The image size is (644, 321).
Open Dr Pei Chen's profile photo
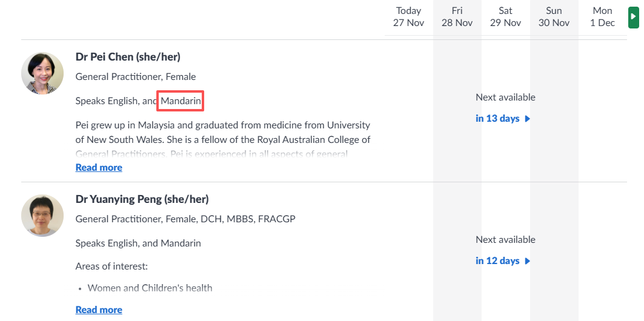[42, 73]
